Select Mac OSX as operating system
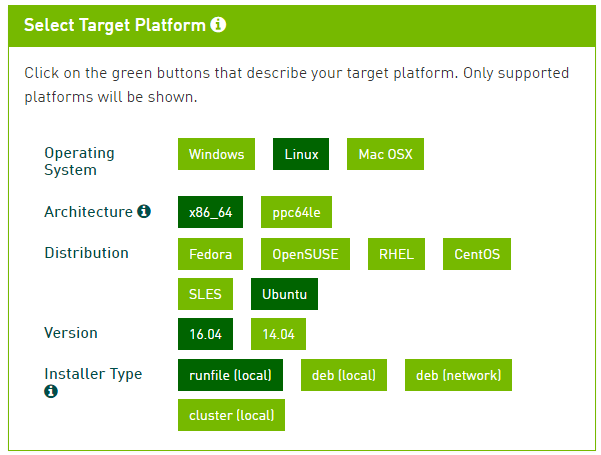This screenshot has height=455, width=601. click(386, 154)
